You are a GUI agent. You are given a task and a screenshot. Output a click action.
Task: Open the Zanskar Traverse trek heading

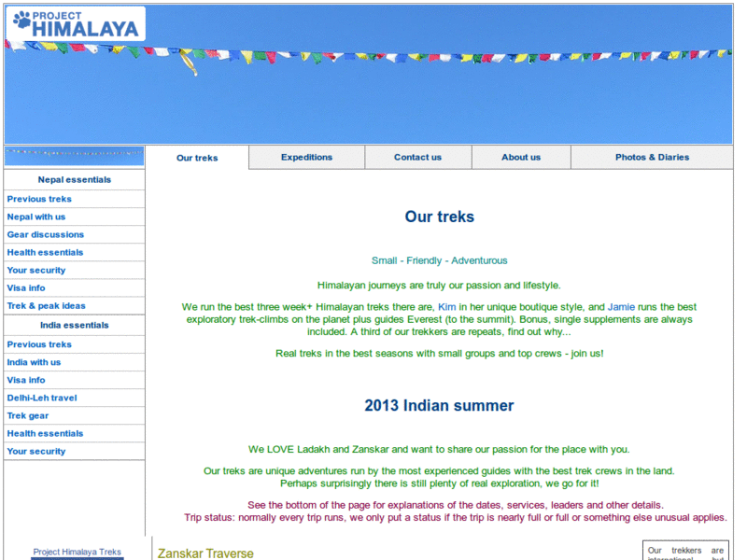[205, 553]
